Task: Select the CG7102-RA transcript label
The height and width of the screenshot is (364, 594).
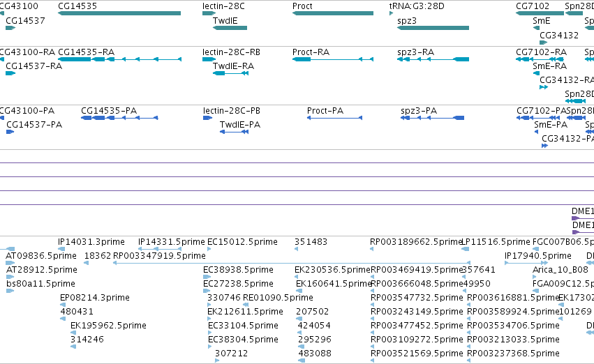Action: click(542, 52)
